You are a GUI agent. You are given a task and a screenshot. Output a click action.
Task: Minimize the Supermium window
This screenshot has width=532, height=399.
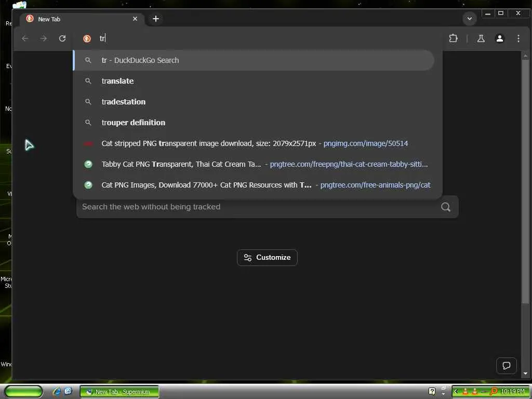coord(488,14)
